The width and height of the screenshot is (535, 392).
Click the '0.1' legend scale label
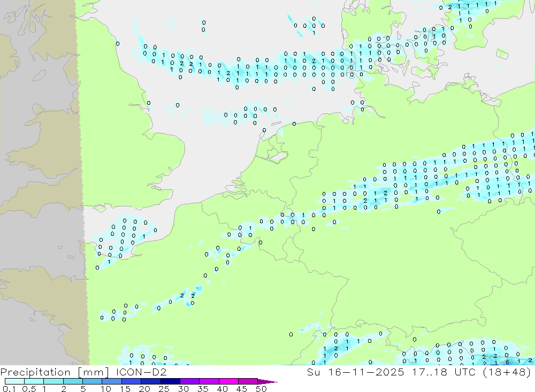(9, 389)
